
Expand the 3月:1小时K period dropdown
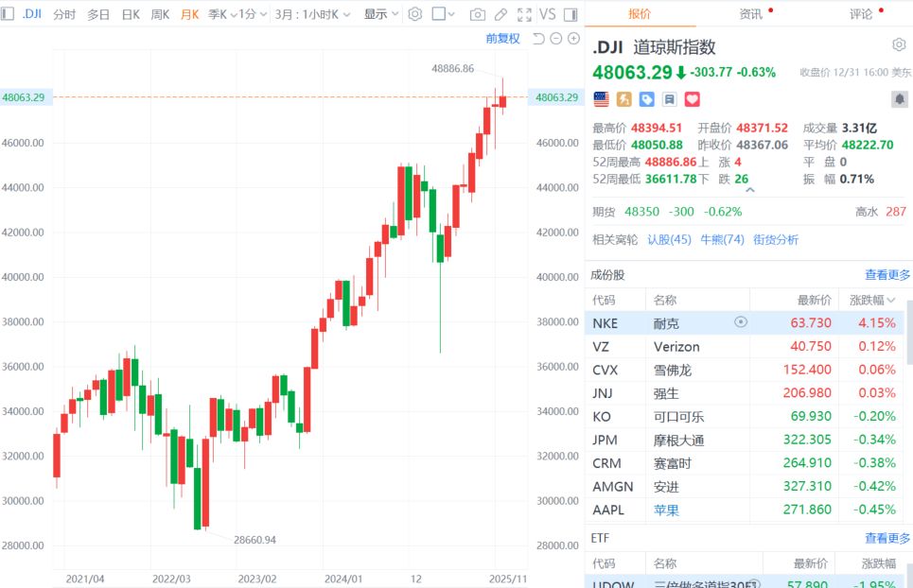(312, 14)
